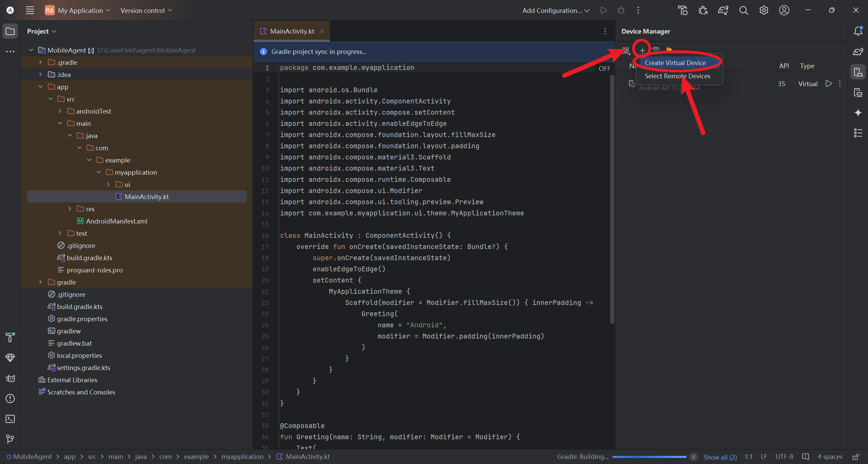
Task: Expand the .idea folder
Action: click(x=40, y=74)
